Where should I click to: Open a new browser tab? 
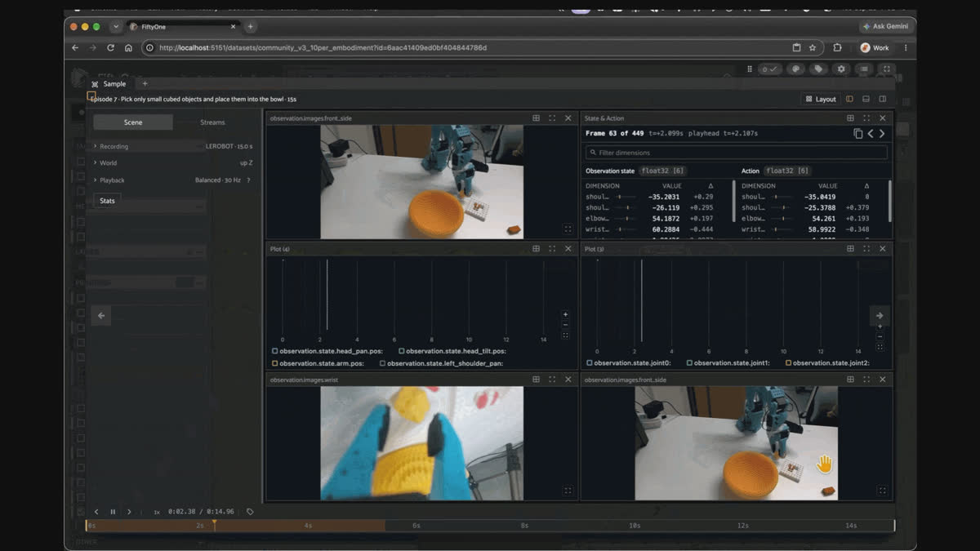[250, 27]
